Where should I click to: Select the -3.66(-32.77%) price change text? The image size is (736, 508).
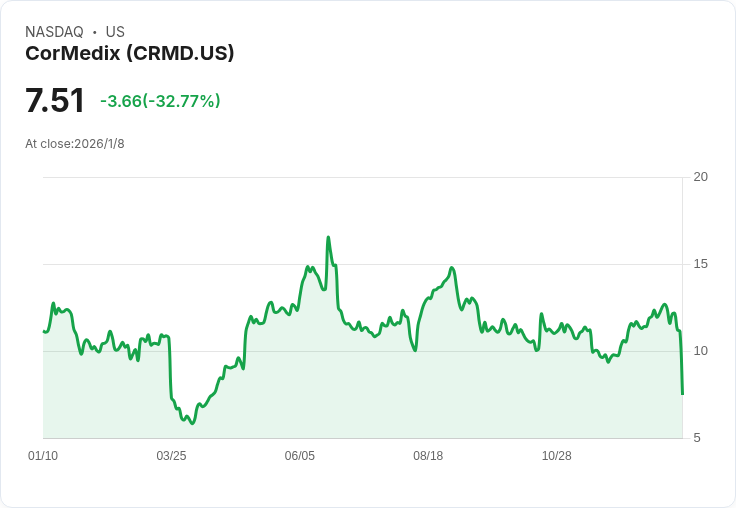pyautogui.click(x=160, y=101)
